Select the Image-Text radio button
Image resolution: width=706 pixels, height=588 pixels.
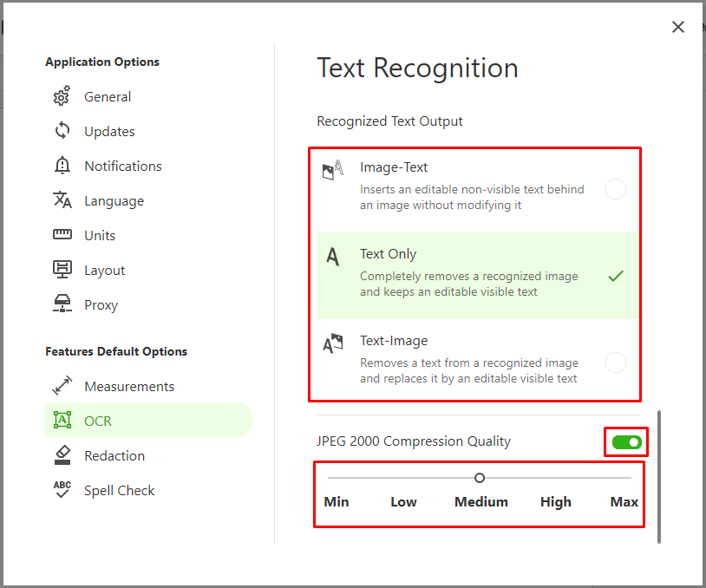pos(615,189)
